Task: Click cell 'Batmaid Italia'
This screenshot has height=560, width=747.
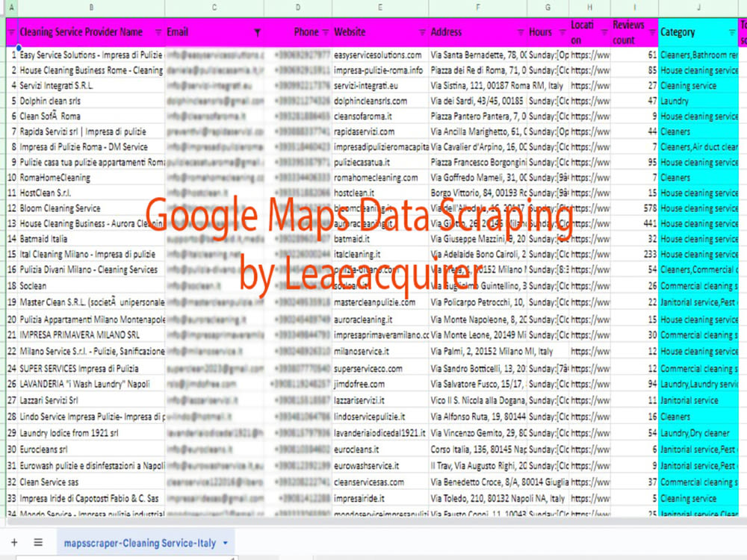Action: 91,239
